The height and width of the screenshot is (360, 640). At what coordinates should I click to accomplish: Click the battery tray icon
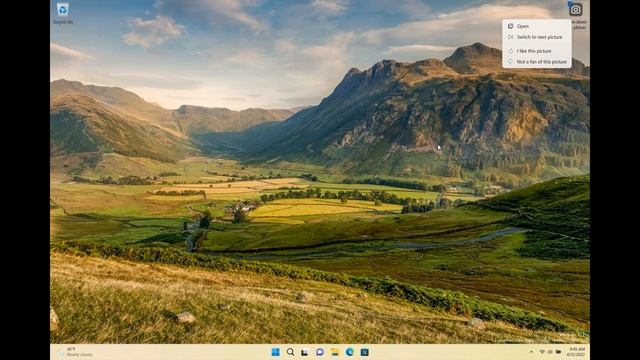click(x=558, y=352)
